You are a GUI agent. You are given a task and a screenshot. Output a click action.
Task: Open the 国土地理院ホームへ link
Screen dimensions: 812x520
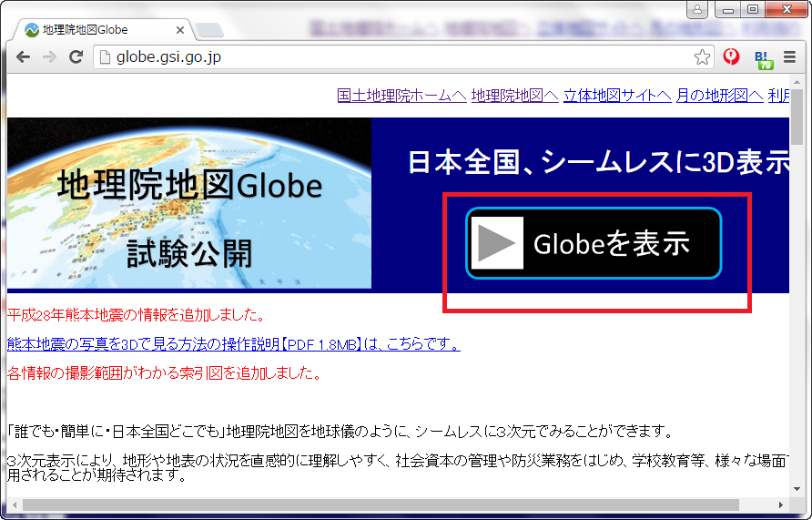point(401,96)
